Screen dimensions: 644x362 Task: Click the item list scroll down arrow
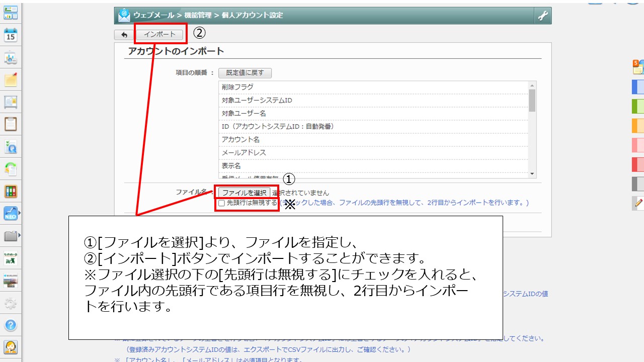[532, 174]
